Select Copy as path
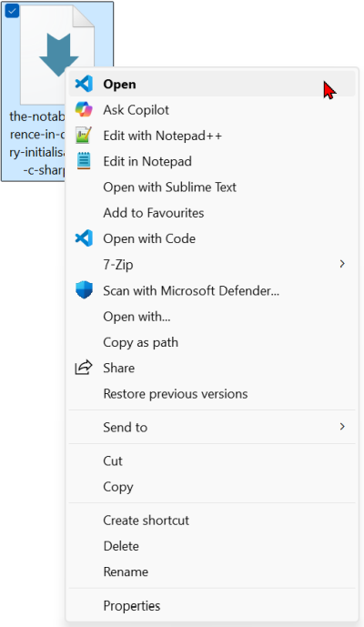Viewport: 364px width, 627px height. pyautogui.click(x=212, y=342)
